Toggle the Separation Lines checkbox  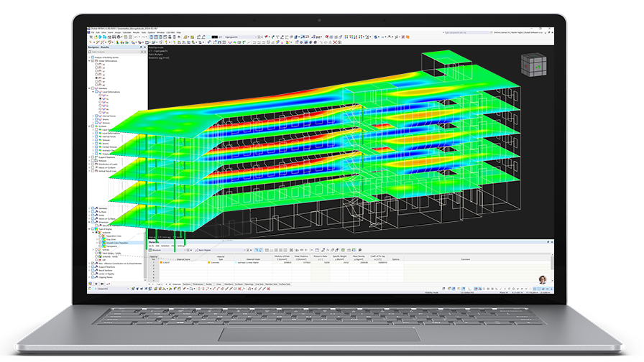(x=100, y=236)
